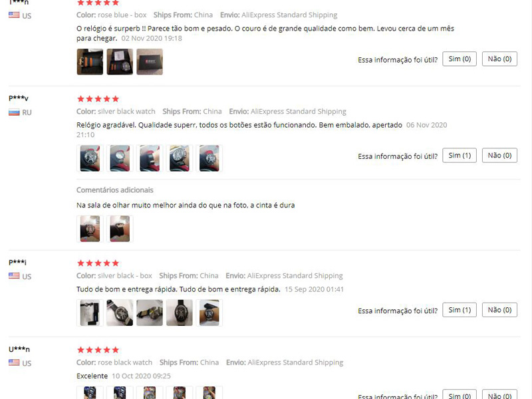This screenshot has height=399, width=532.
Task: Click US flag icon beside user P***i
Action: tap(14, 276)
